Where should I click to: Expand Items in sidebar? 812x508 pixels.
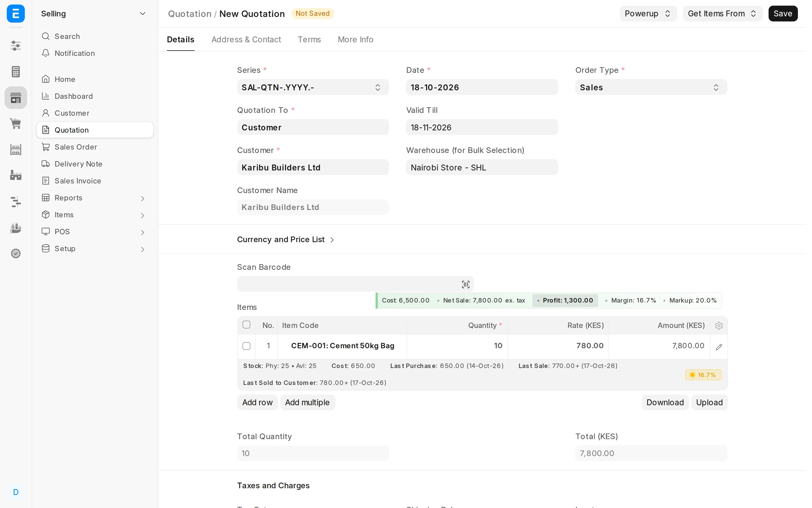click(x=95, y=215)
